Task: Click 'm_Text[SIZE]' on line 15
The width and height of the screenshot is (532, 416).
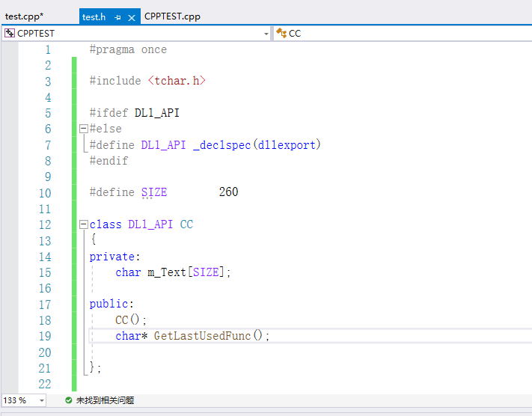Action: (186, 272)
